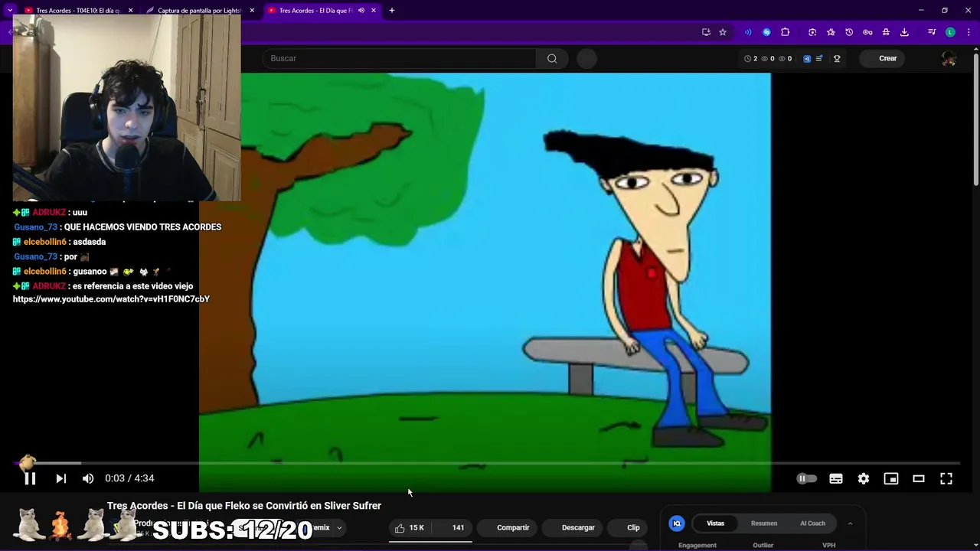This screenshot has height=551, width=980.
Task: Open the Shazam extension icon
Action: tap(766, 32)
